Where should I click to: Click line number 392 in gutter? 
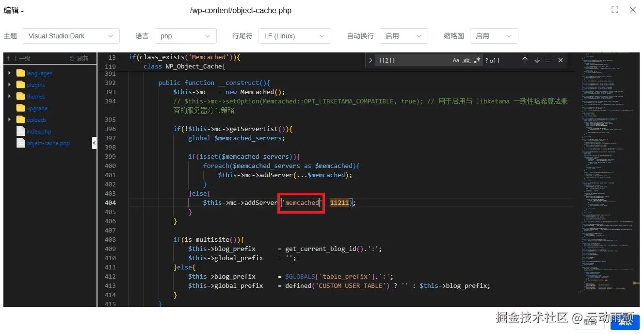110,83
